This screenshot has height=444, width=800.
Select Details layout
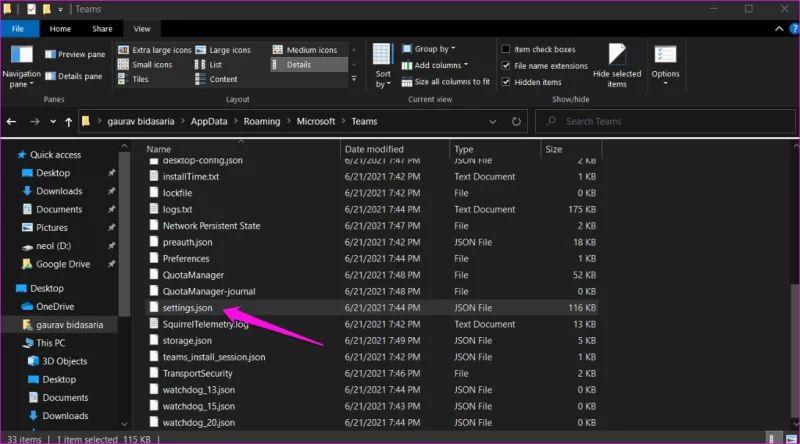[x=309, y=64]
